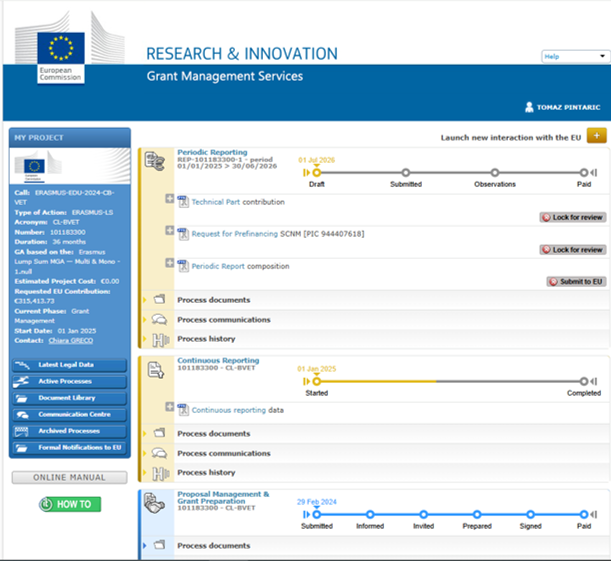This screenshot has width=611, height=561.
Task: Click history icon under Periodic Reporting
Action: 161,340
